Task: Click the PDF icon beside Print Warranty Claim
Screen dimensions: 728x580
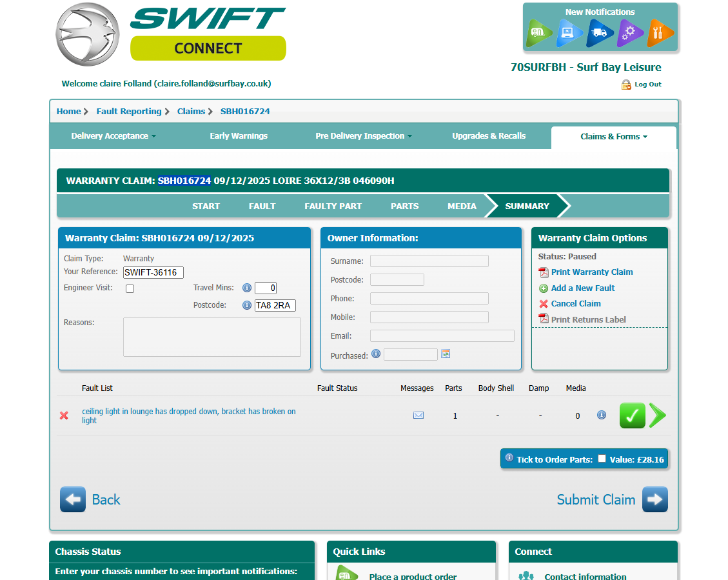Action: pos(543,272)
